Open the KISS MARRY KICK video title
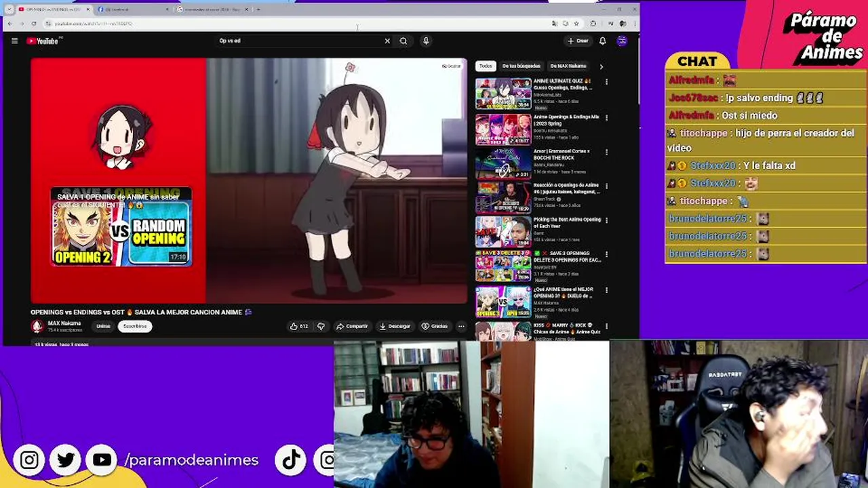The width and height of the screenshot is (868, 488). tap(567, 328)
